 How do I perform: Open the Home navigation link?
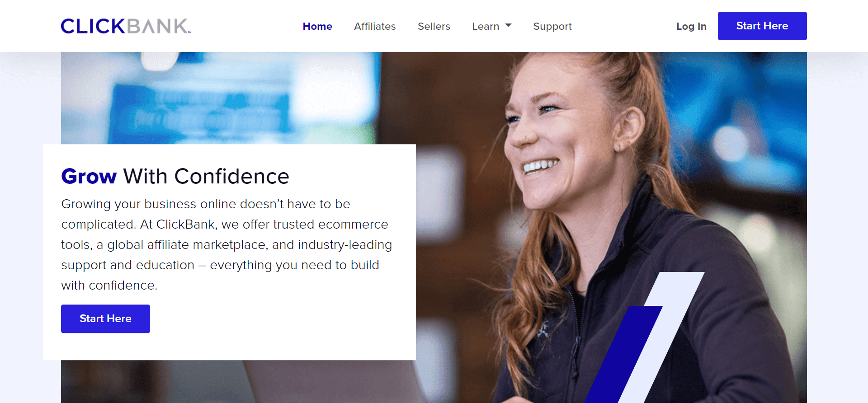pos(317,26)
